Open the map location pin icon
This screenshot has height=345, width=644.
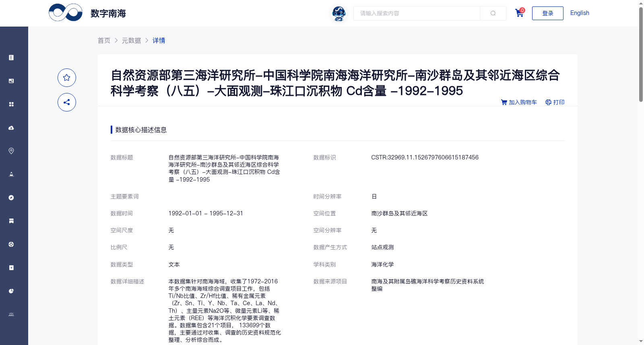point(11,151)
